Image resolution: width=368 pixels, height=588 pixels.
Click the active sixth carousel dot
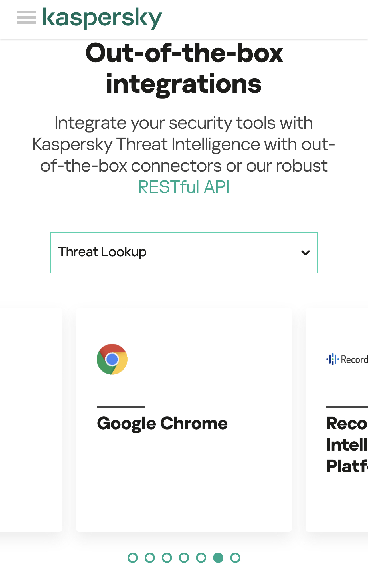coord(218,558)
